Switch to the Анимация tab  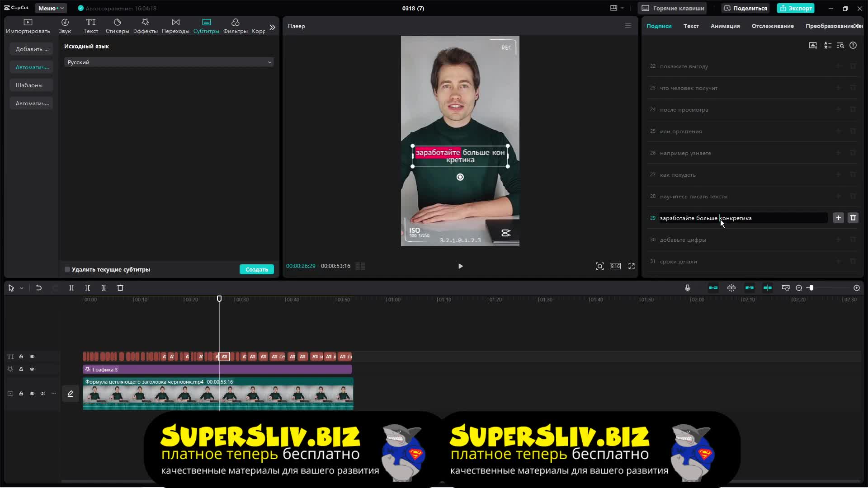click(x=725, y=26)
